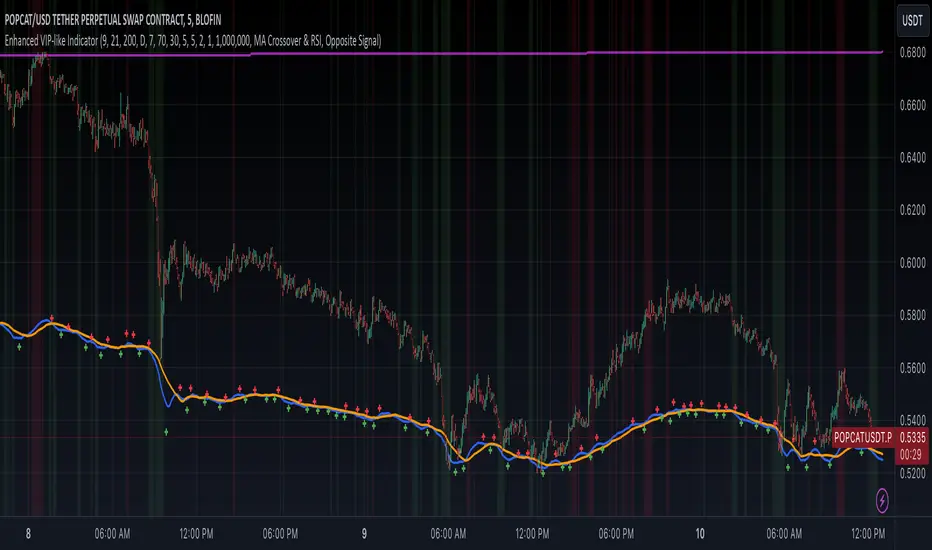Viewport: 932px width, 550px height.
Task: Click the 0.5200 price axis label
Action: 912,473
